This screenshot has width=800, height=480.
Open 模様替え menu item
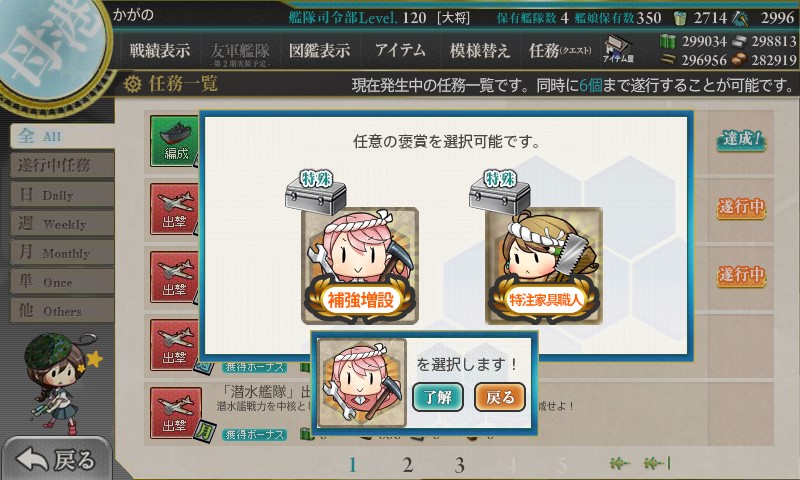(480, 50)
